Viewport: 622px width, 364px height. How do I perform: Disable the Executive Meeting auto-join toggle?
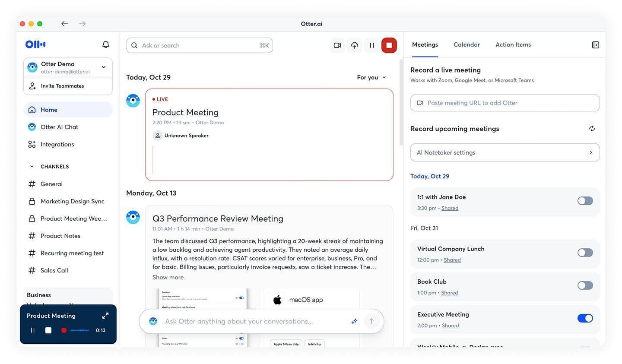(x=585, y=318)
